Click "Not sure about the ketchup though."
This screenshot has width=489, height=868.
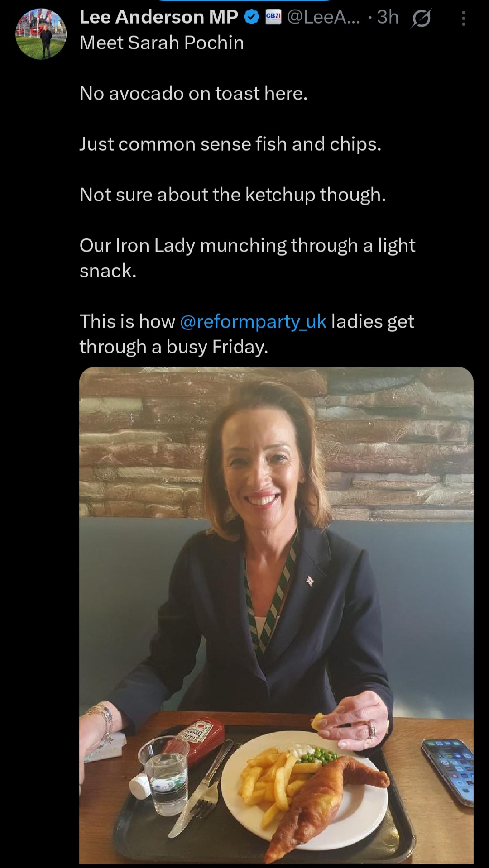coord(233,195)
